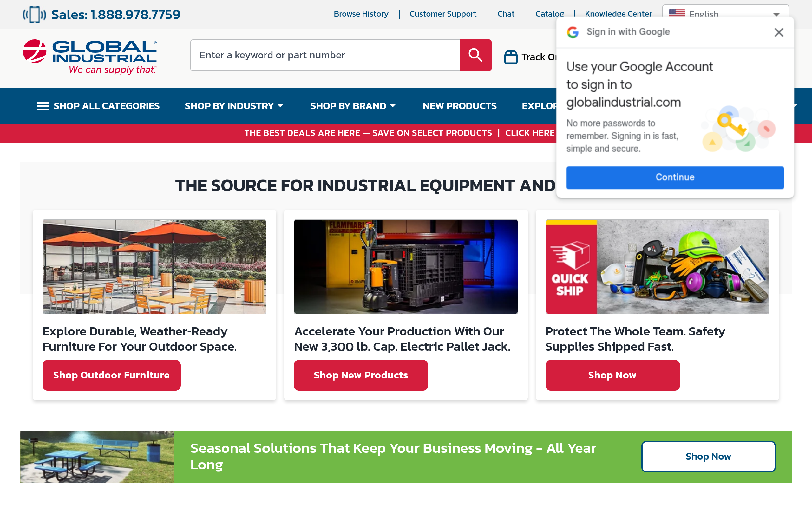Open the outdoor patio furniture image

point(154,266)
